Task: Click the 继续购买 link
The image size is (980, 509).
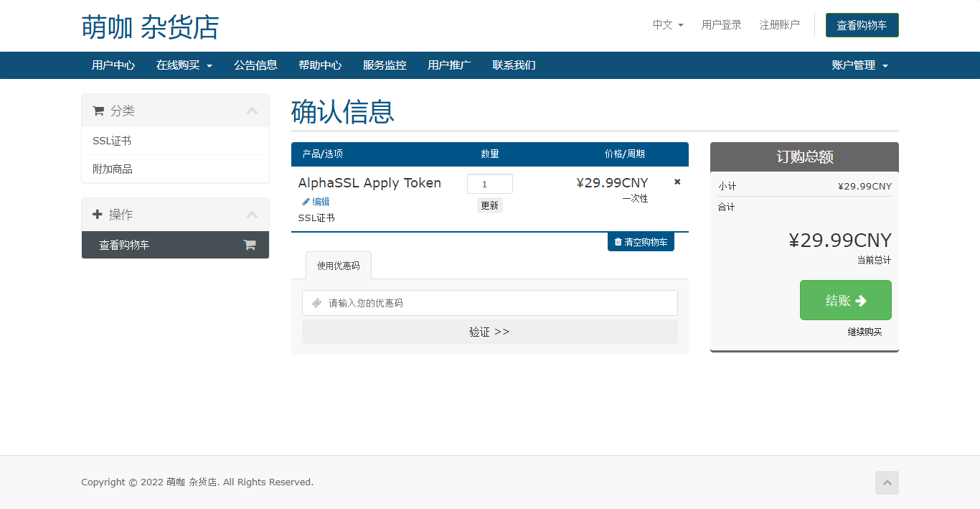Action: pyautogui.click(x=864, y=332)
